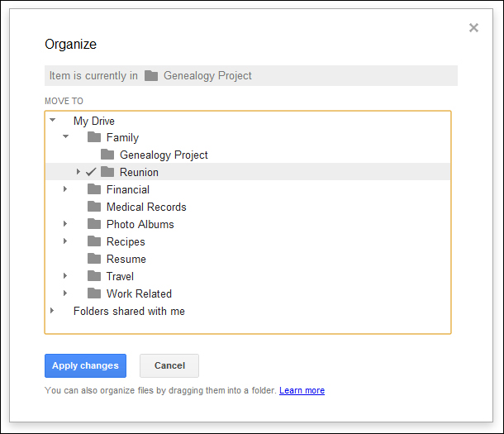Click the Genealogy Project folder icon in tree
Screen dimensions: 504x434
point(107,155)
